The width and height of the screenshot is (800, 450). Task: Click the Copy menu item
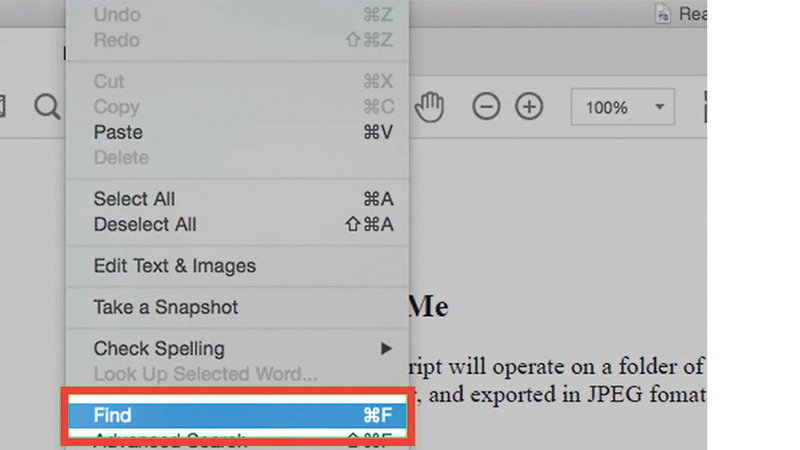116,107
